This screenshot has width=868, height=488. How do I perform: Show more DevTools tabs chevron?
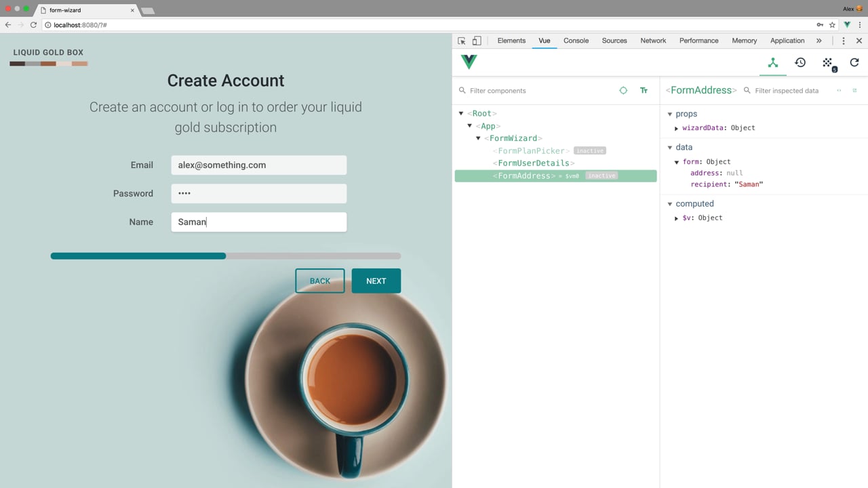pos(819,41)
